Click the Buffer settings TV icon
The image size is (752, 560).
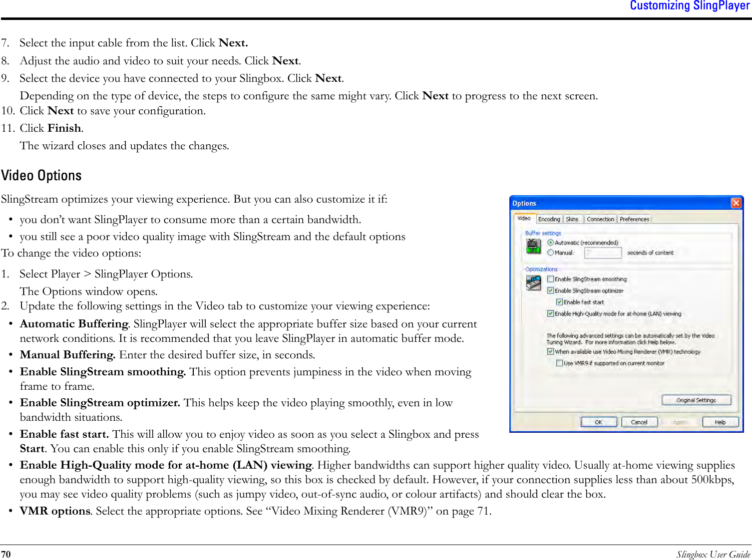pos(534,246)
